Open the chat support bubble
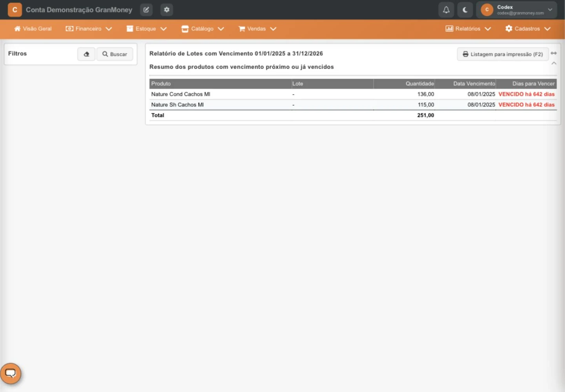Viewport: 565px width, 392px height. coord(11,373)
